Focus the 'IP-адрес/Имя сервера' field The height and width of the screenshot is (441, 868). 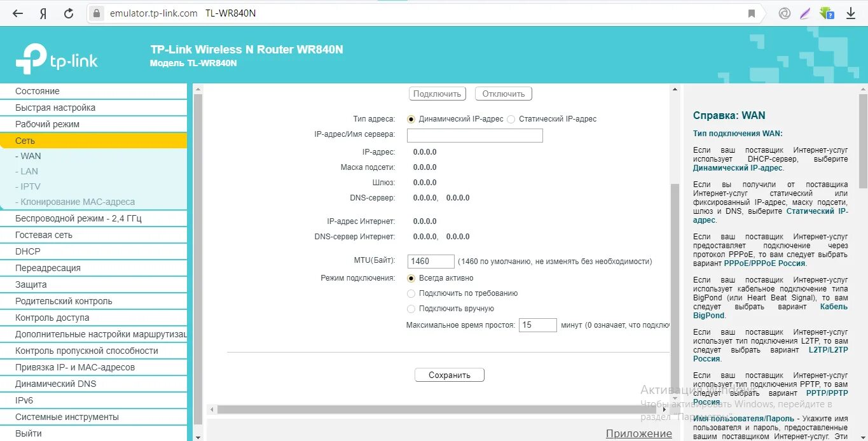click(x=474, y=136)
